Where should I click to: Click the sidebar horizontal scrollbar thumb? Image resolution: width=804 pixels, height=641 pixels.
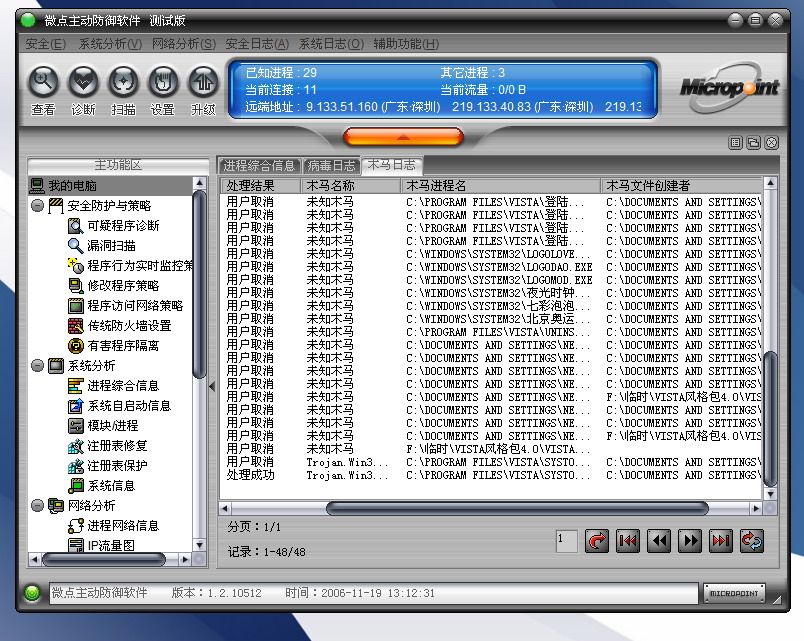104,559
